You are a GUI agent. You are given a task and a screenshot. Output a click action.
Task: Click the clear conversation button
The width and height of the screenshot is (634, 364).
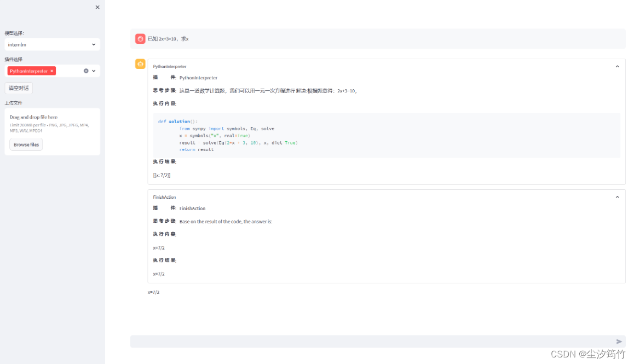coord(19,88)
